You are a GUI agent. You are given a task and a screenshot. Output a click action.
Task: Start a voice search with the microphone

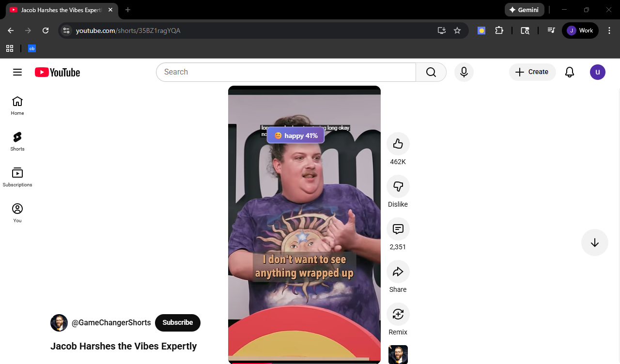coord(464,72)
